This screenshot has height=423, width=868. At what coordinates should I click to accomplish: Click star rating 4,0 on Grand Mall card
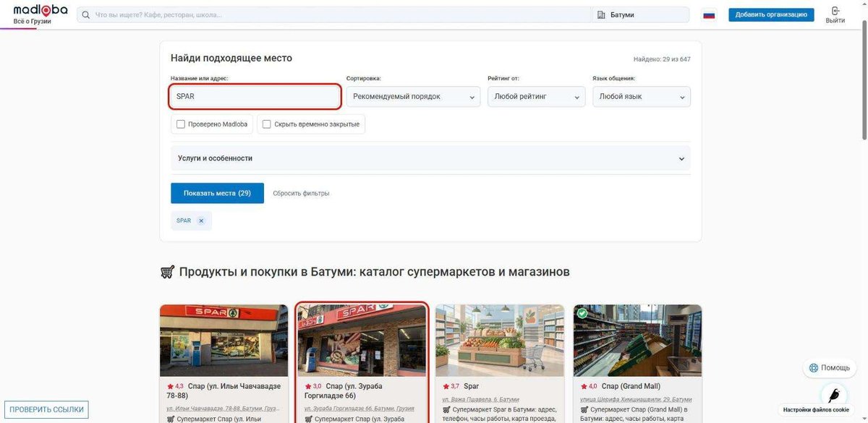(589, 386)
